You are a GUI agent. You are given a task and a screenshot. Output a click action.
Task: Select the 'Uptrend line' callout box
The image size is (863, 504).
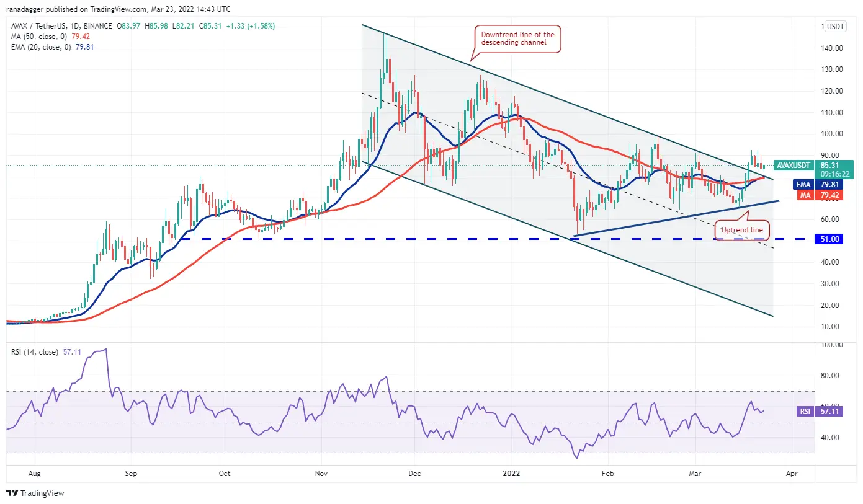(x=742, y=231)
